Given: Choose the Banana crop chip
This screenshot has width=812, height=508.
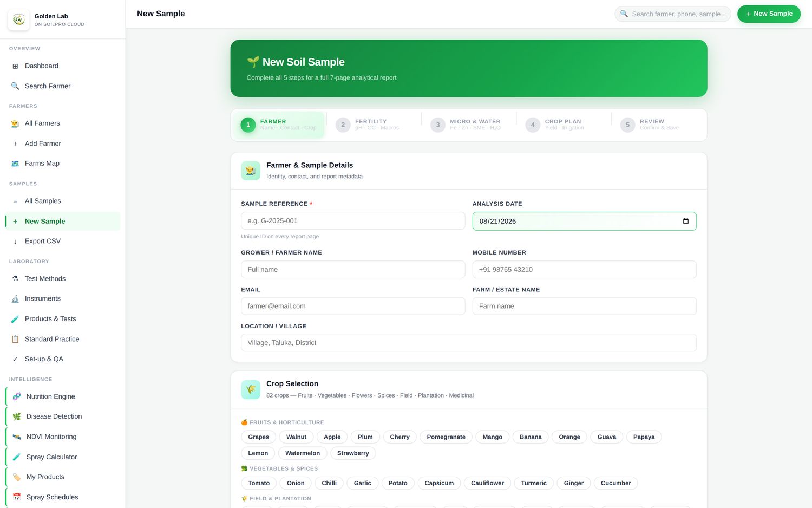Looking at the screenshot, I should pyautogui.click(x=531, y=437).
